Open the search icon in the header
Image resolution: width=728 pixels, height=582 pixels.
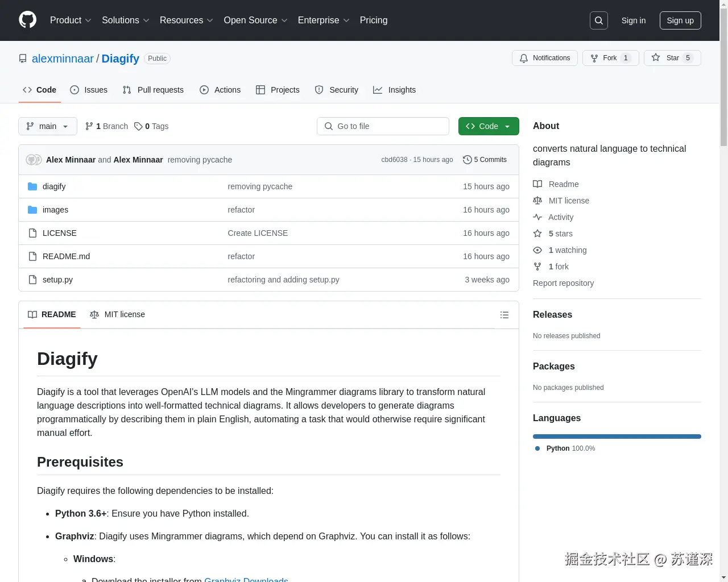[598, 20]
